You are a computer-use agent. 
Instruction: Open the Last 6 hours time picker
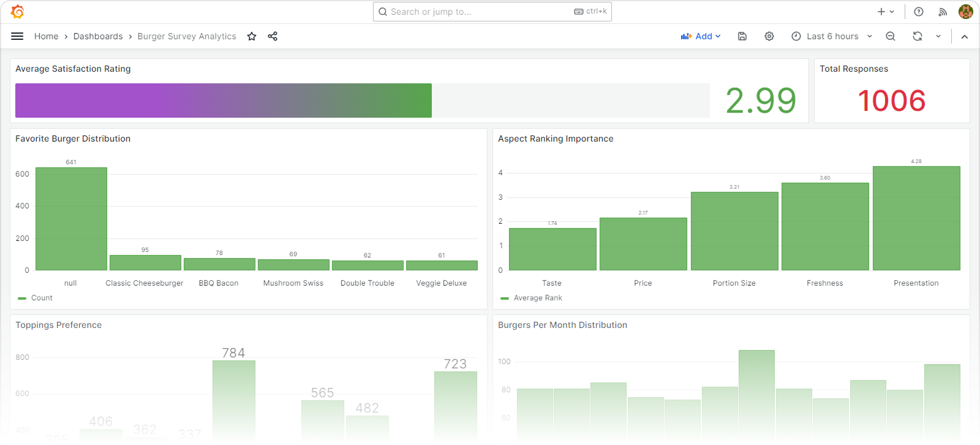coord(832,36)
